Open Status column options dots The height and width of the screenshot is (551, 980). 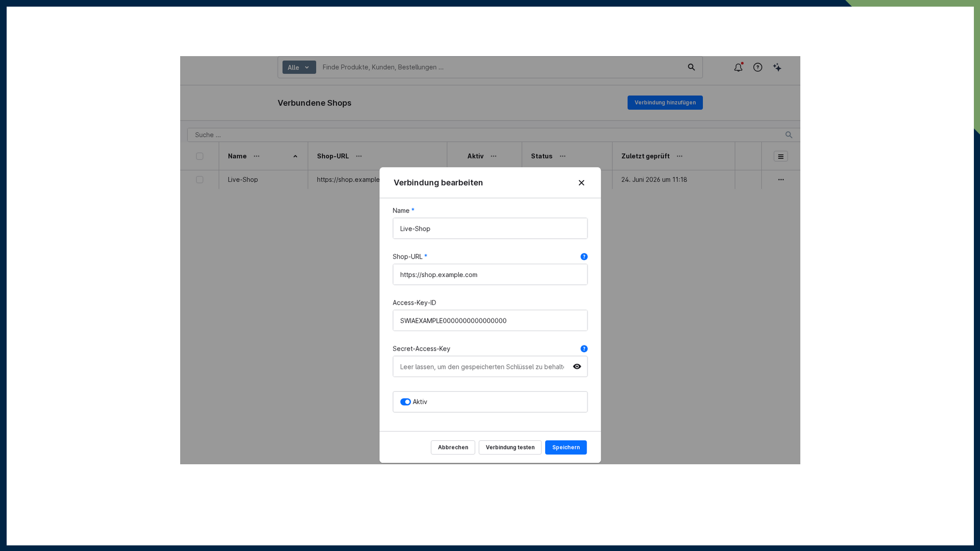[x=562, y=156]
